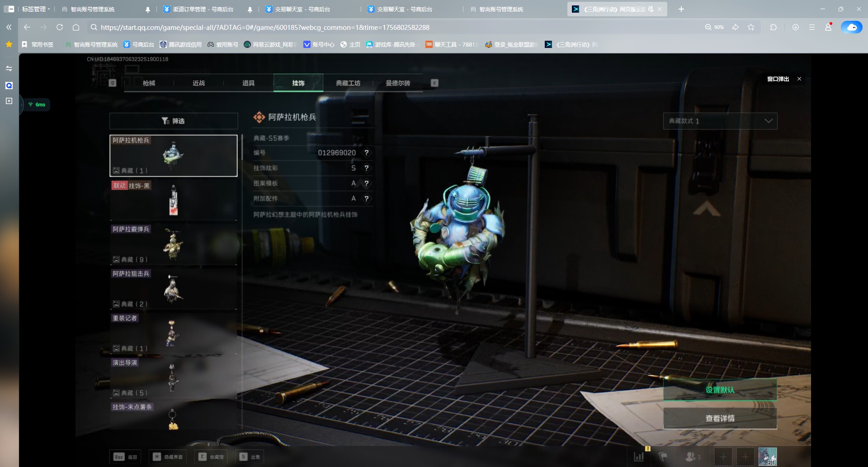Click the question mark next to 编号
This screenshot has width=868, height=467.
coord(367,153)
